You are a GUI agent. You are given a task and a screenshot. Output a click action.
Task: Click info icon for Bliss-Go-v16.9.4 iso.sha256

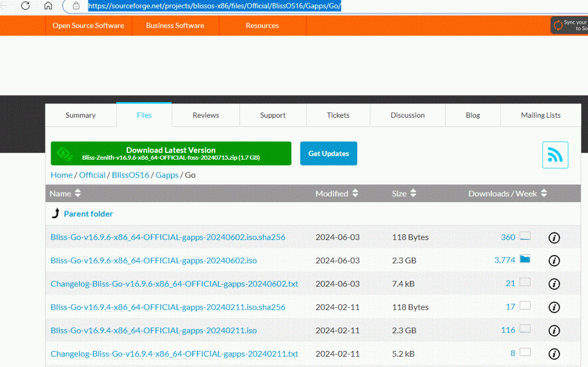tap(554, 307)
